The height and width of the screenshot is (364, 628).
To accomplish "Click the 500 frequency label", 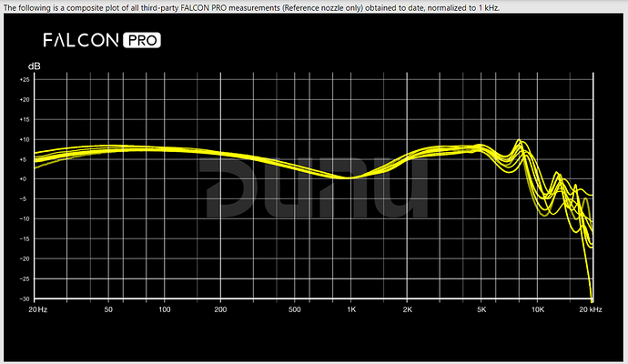I will (294, 309).
